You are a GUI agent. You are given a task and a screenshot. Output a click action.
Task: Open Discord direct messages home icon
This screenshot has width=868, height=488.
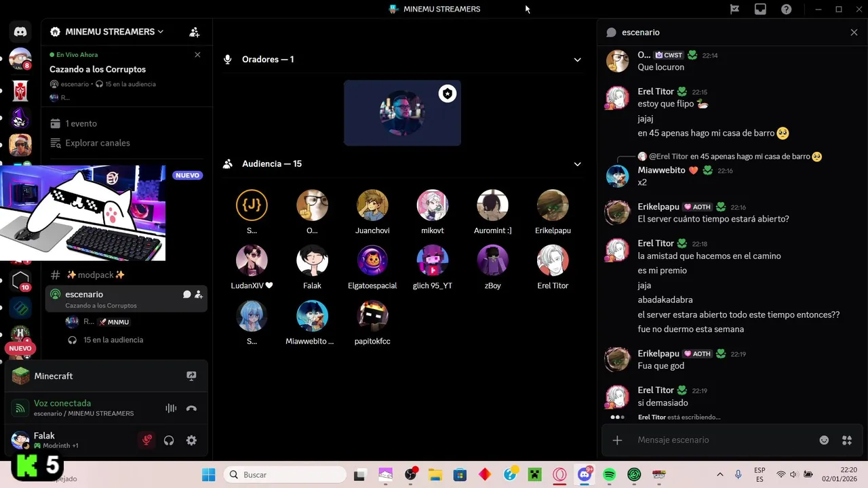[20, 31]
